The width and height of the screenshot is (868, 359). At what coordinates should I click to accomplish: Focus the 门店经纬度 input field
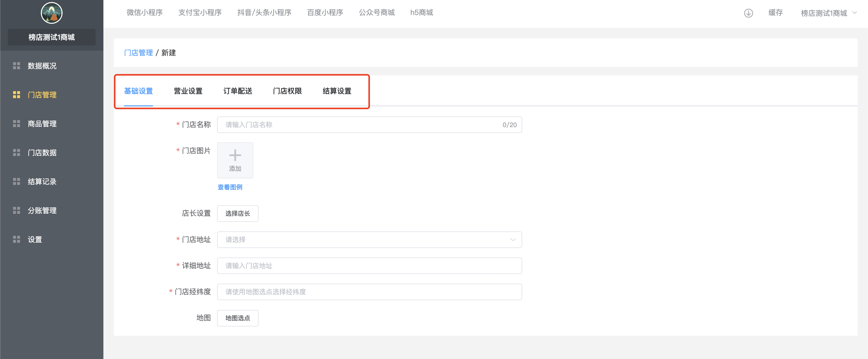click(369, 292)
